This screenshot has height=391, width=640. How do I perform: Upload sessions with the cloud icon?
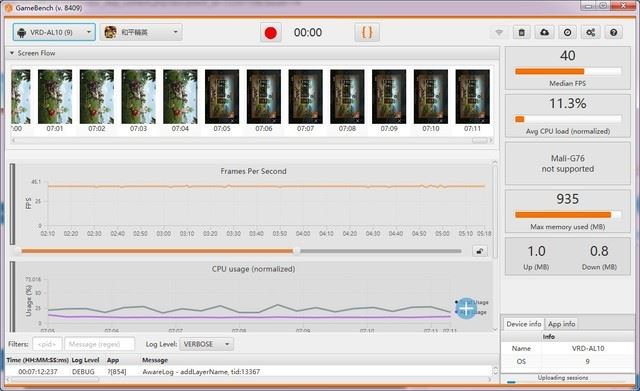[544, 33]
